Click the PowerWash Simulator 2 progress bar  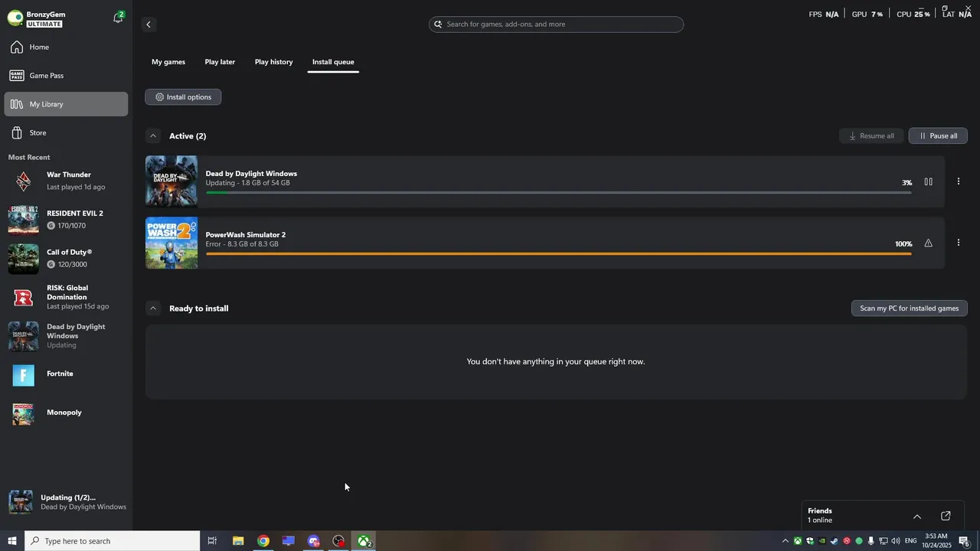pyautogui.click(x=558, y=254)
